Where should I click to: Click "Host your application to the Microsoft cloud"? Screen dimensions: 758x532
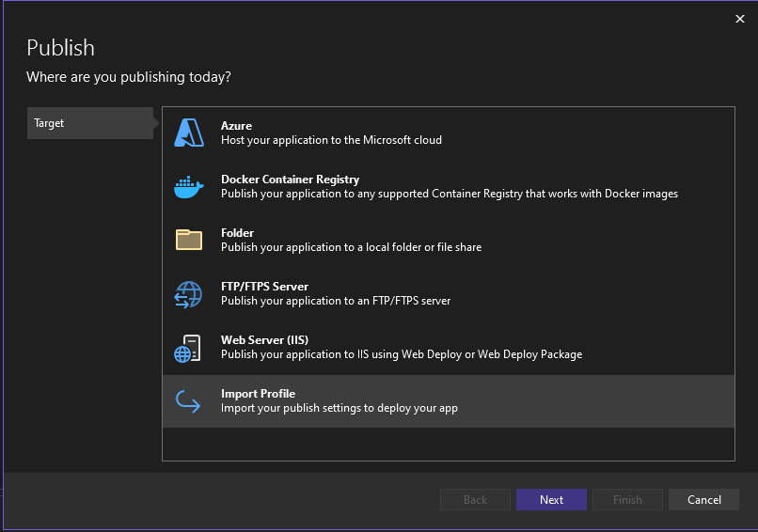click(331, 140)
